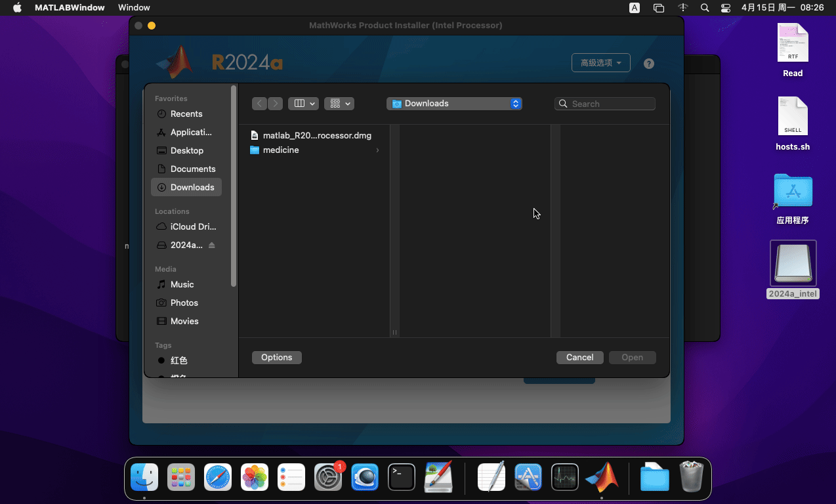Select Downloads in sidebar

point(186,187)
